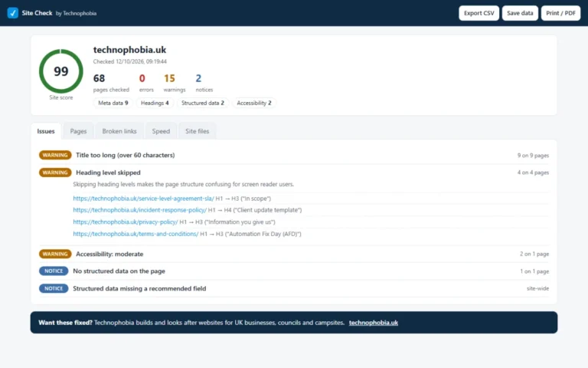Screen dimensions: 588x368
Task: Click the 15 warnings count
Action: click(169, 78)
